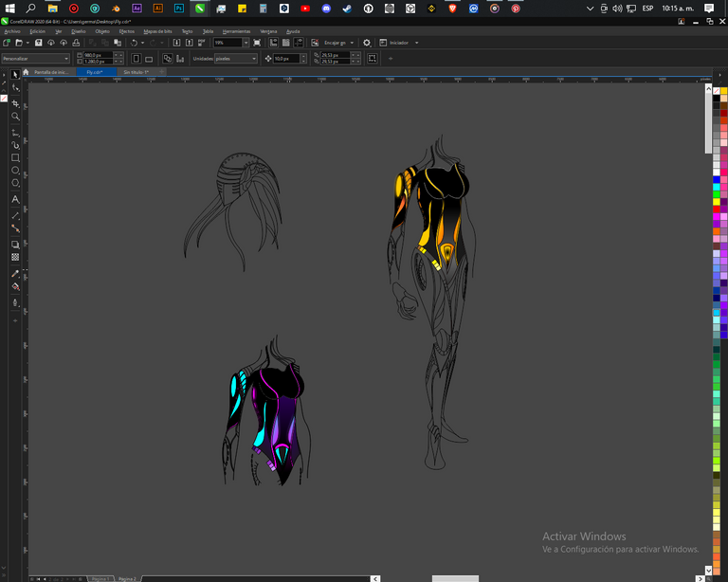Select the Connector tool
The height and width of the screenshot is (582, 728).
click(15, 227)
